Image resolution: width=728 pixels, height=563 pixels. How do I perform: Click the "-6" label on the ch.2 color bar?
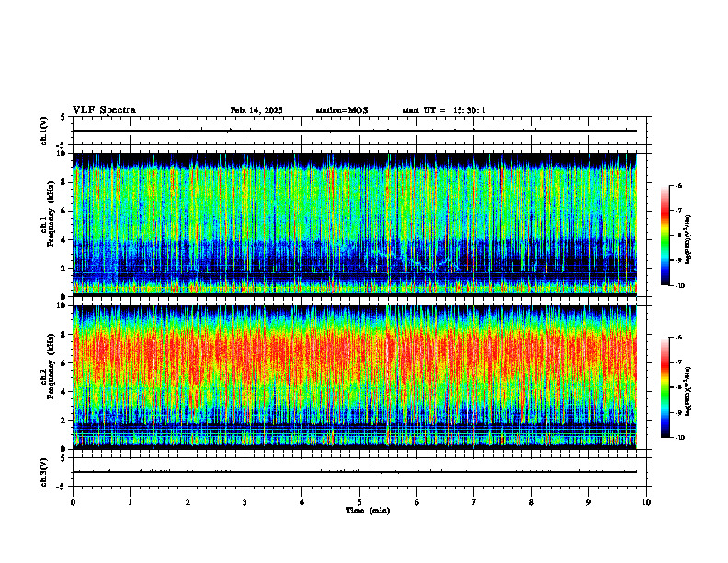click(x=678, y=338)
